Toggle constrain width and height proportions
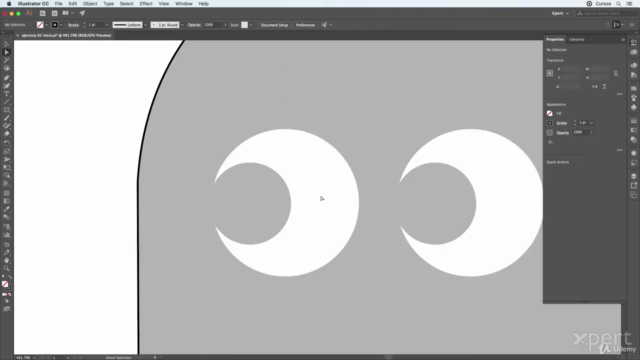 pyautogui.click(x=616, y=73)
